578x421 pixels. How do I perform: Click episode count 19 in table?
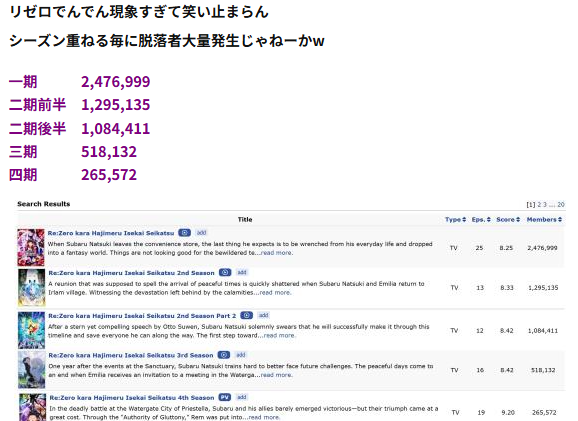pyautogui.click(x=481, y=413)
